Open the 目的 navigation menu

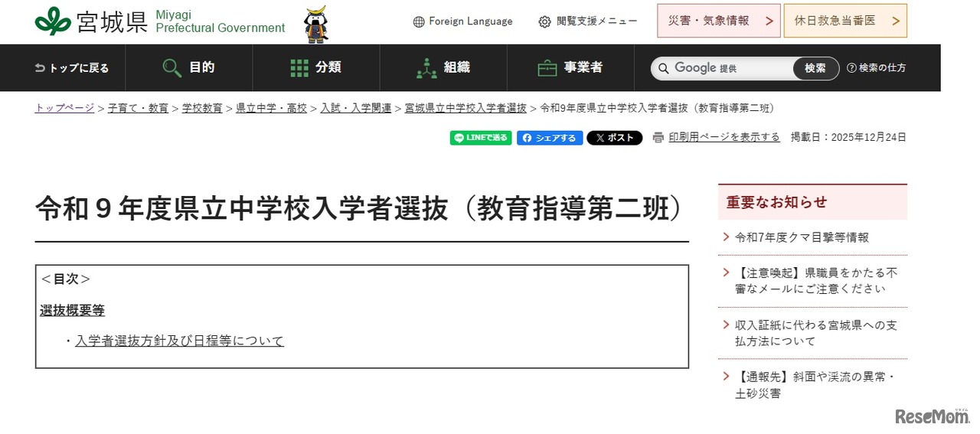[188, 68]
